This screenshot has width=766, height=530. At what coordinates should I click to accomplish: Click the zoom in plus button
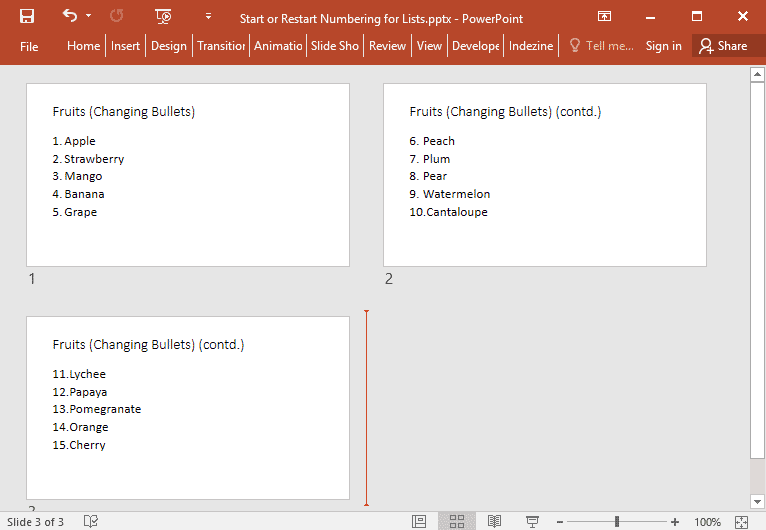click(x=675, y=522)
